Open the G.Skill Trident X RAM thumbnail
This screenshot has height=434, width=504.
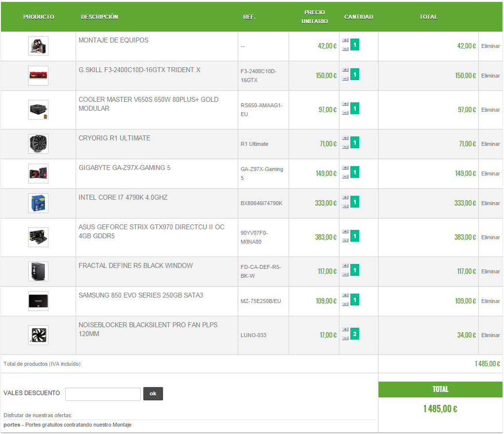pyautogui.click(x=38, y=76)
